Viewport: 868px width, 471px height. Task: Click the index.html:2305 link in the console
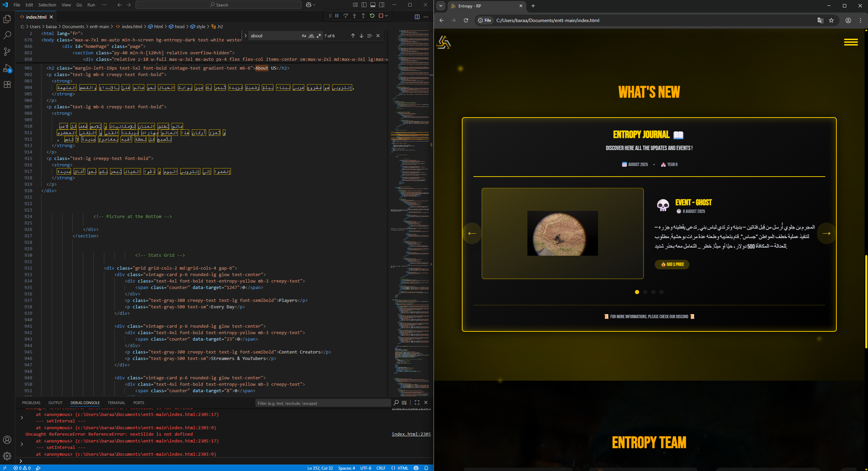411,434
